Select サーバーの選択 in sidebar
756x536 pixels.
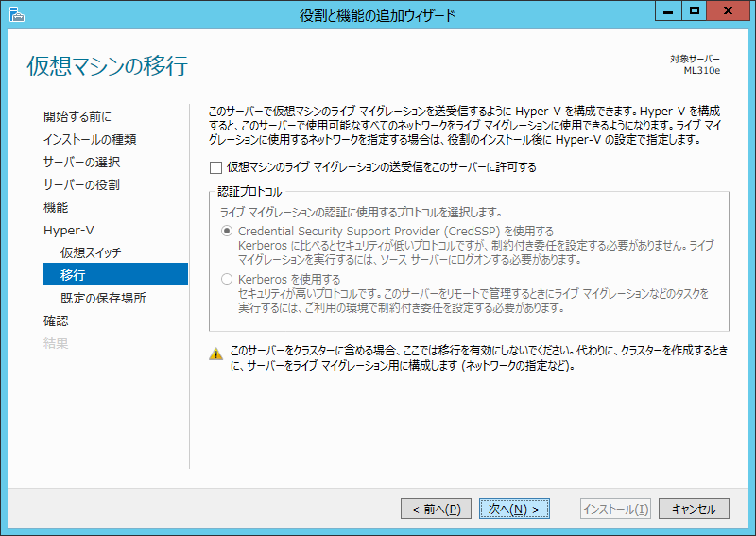pos(81,162)
